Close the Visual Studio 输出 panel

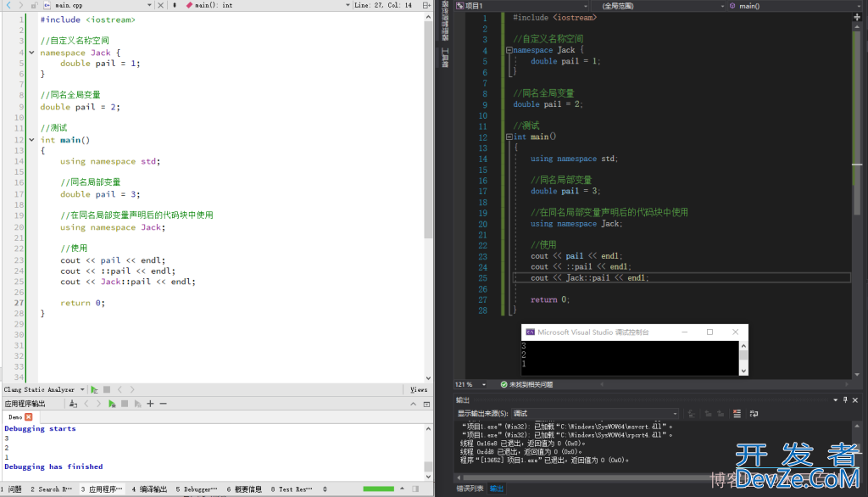pos(855,400)
